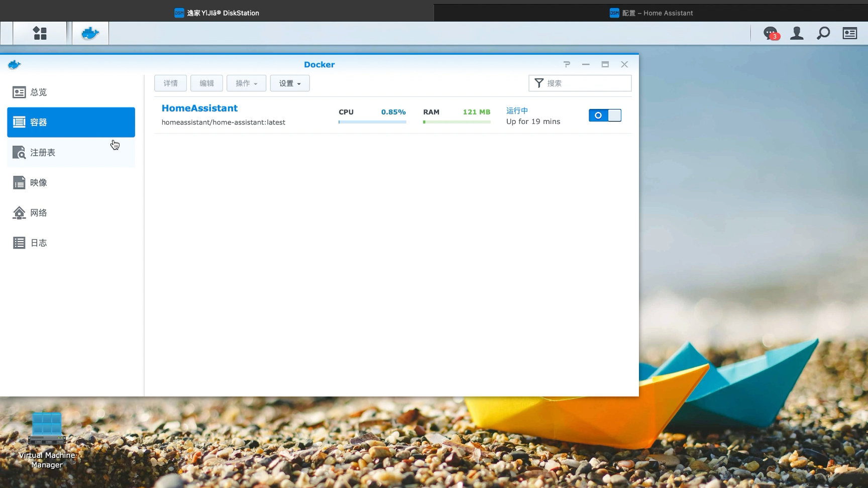This screenshot has width=868, height=488.
Task: Click the 映像 image sidebar icon
Action: (x=19, y=182)
